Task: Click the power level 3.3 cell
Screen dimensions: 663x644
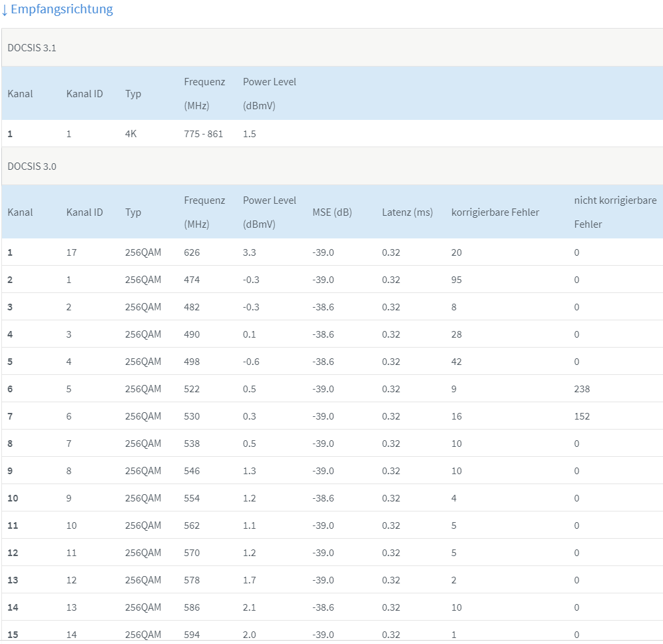Action: click(x=249, y=252)
